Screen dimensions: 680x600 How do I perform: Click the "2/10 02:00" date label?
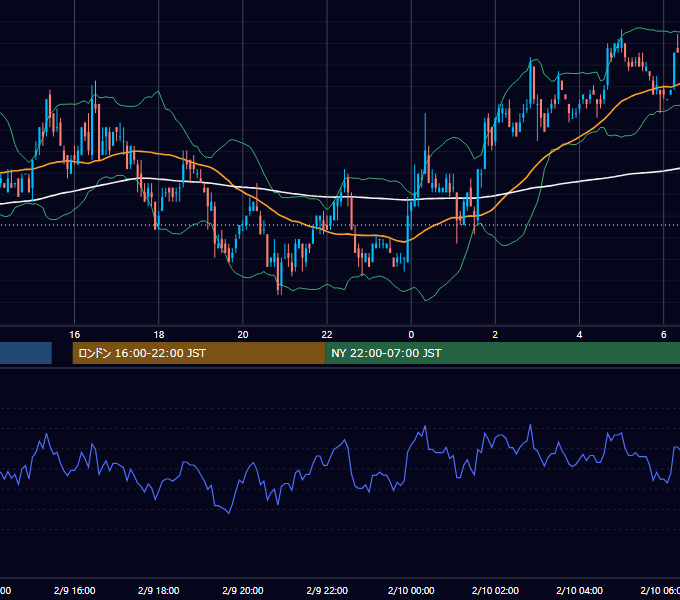tap(495, 590)
